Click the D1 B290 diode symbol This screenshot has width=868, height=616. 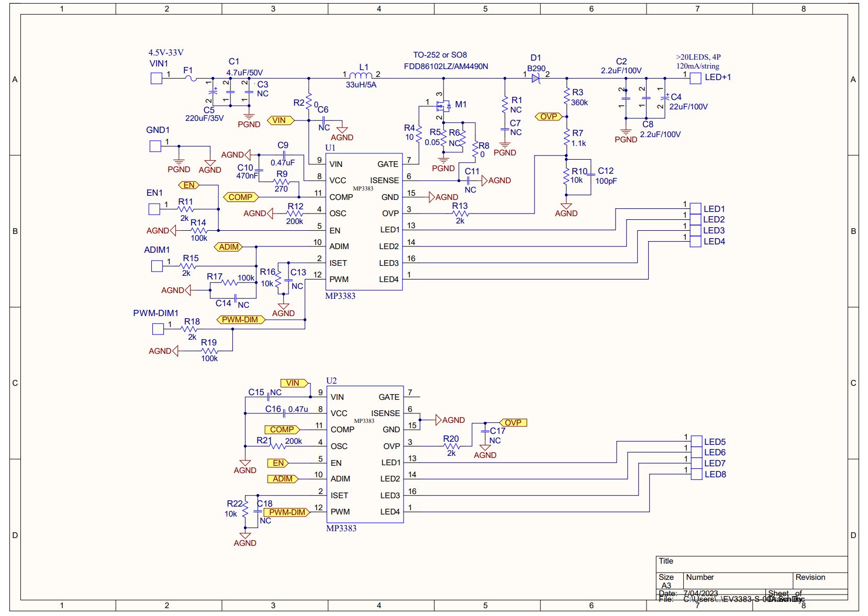(536, 79)
